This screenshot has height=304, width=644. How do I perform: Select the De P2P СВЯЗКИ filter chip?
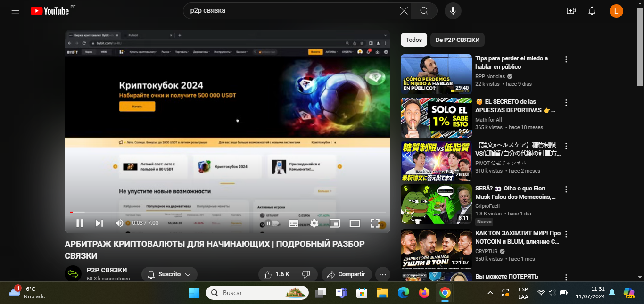point(457,40)
